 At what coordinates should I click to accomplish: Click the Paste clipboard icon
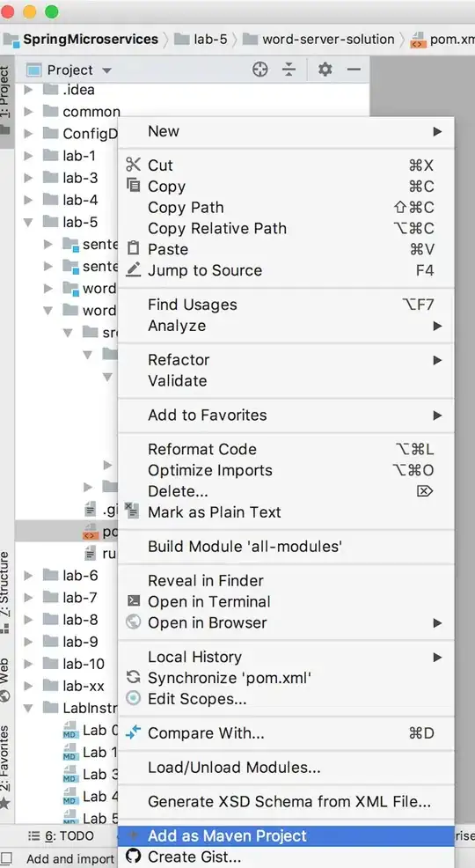(134, 248)
